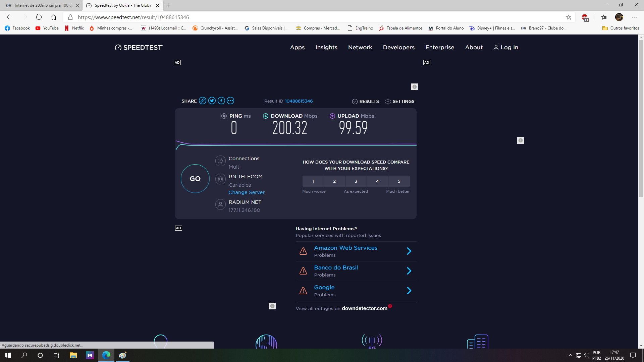Viewport: 644px width, 362px height.
Task: Open Facebook bookmark
Action: click(17, 28)
